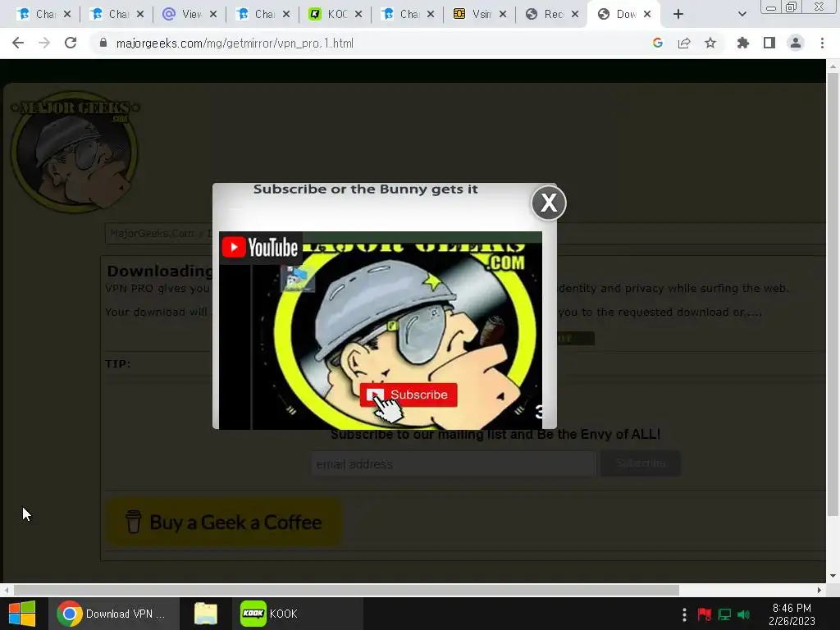Click the scroll up arrow
Image resolution: width=840 pixels, height=630 pixels.
pyautogui.click(x=833, y=66)
